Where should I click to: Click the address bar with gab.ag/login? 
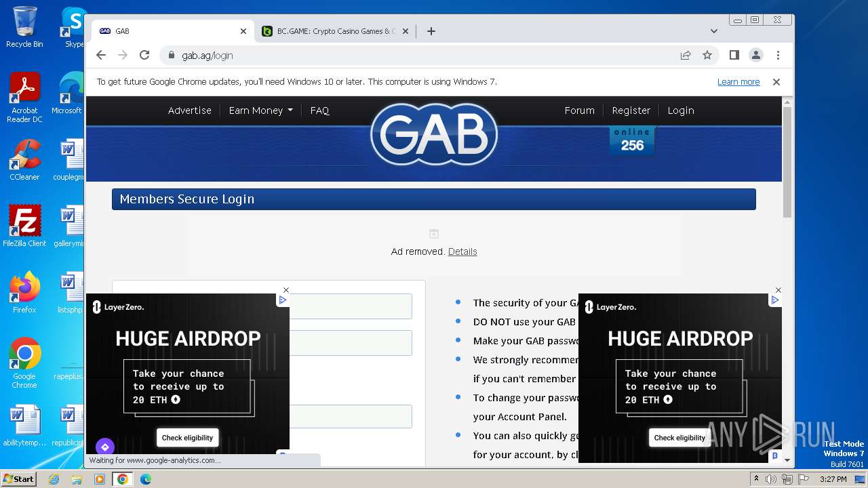point(420,55)
